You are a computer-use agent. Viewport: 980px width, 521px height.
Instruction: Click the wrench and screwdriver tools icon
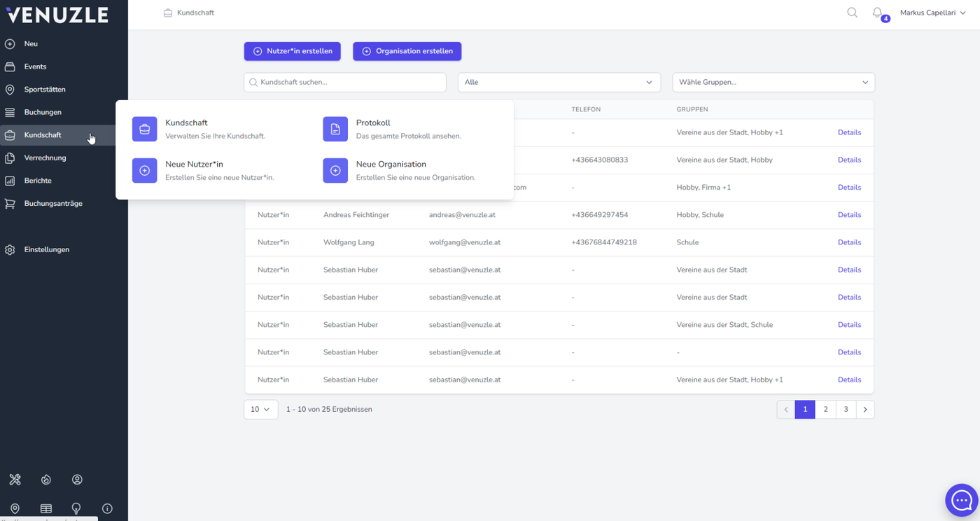pyautogui.click(x=15, y=480)
